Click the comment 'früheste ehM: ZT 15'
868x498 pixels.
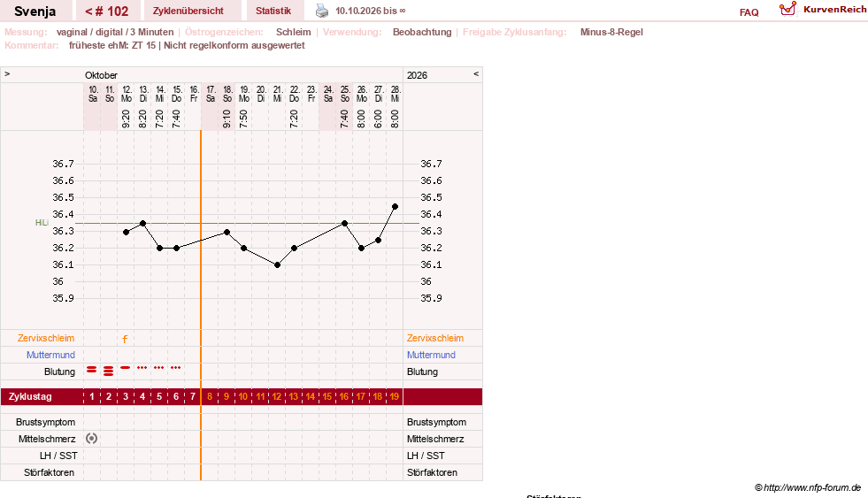click(112, 45)
